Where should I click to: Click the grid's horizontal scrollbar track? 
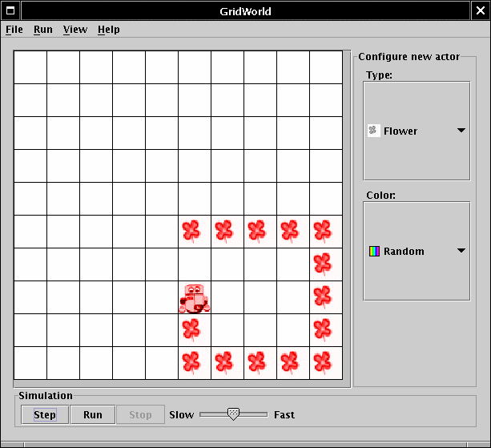(x=179, y=384)
